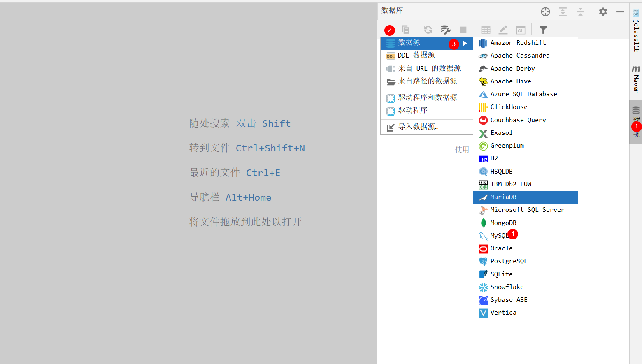Hide the database panel with minus icon

[620, 12]
